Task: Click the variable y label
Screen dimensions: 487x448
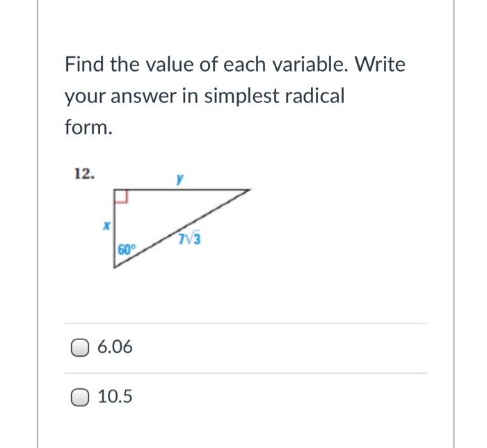Action: click(179, 179)
